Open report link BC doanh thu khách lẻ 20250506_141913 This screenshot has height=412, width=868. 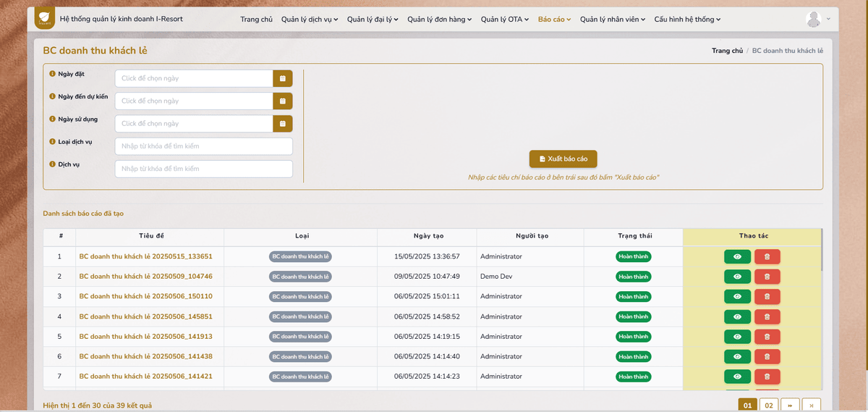pos(145,337)
